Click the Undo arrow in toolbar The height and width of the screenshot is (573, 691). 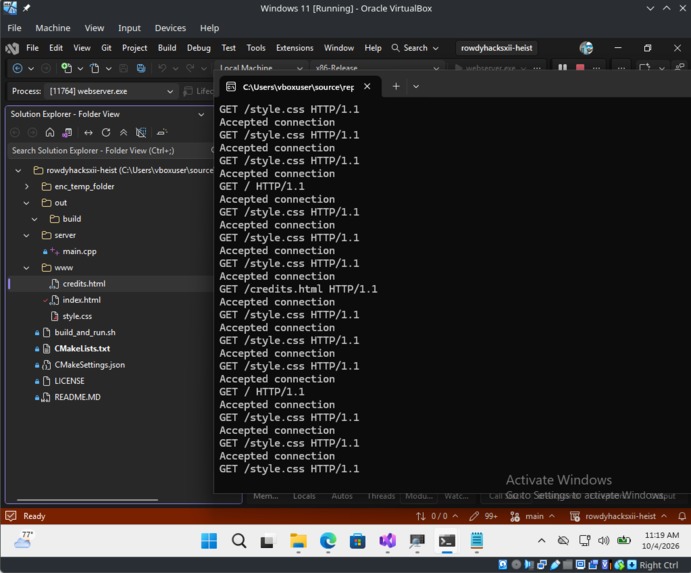point(162,68)
